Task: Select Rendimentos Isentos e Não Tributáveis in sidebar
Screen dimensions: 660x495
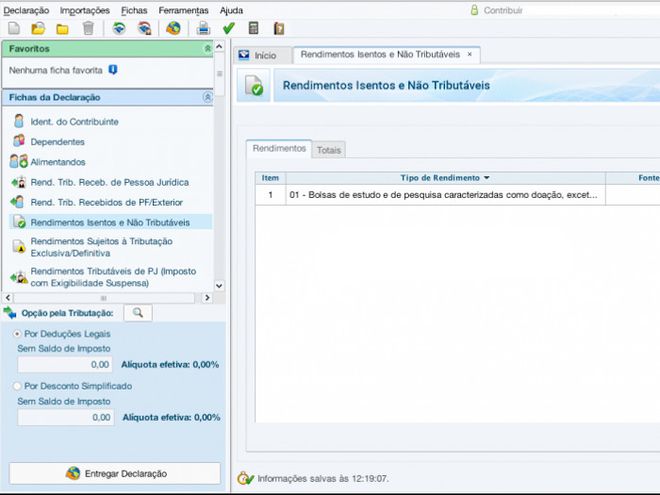Action: 110,222
